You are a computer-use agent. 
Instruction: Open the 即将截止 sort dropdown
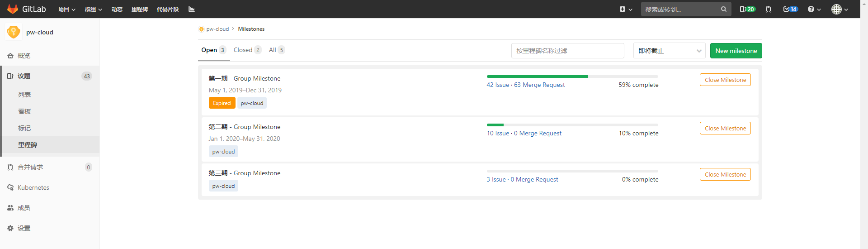point(669,51)
